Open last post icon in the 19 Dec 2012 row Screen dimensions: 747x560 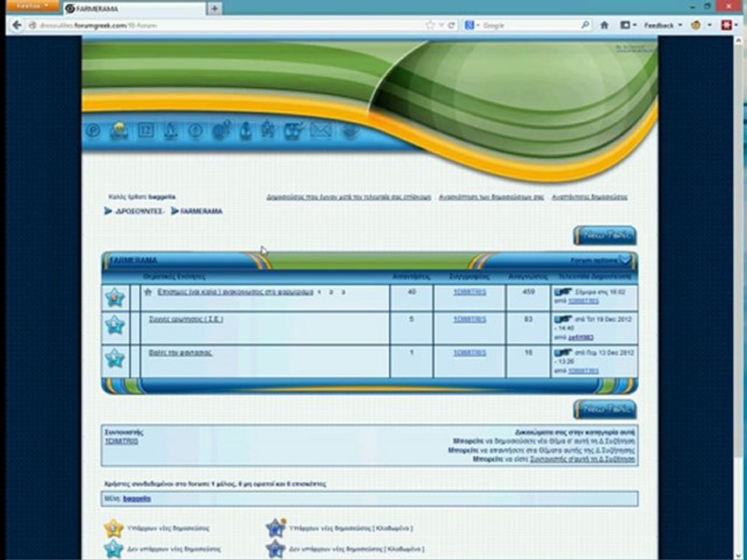(x=563, y=319)
